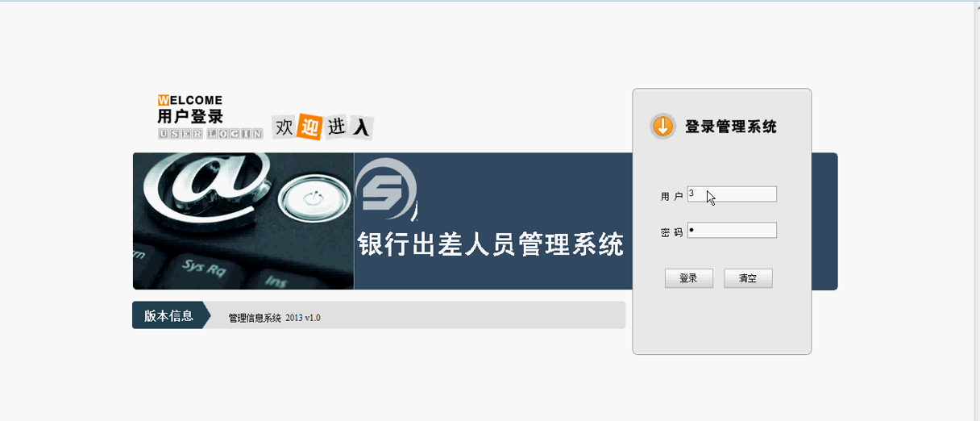This screenshot has width=980, height=421.
Task: Click the orange down-arrow login icon
Action: (x=662, y=126)
